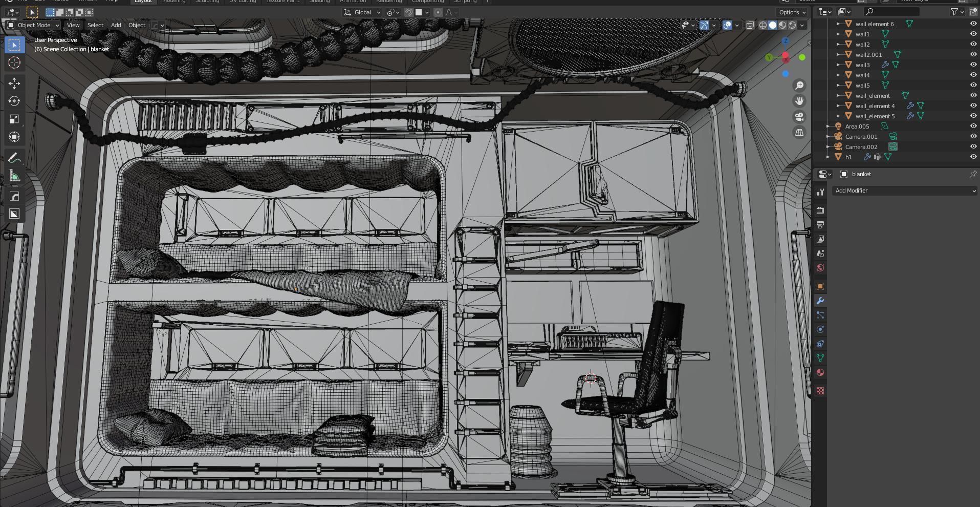Select wall_element 4 in outliner

click(875, 105)
